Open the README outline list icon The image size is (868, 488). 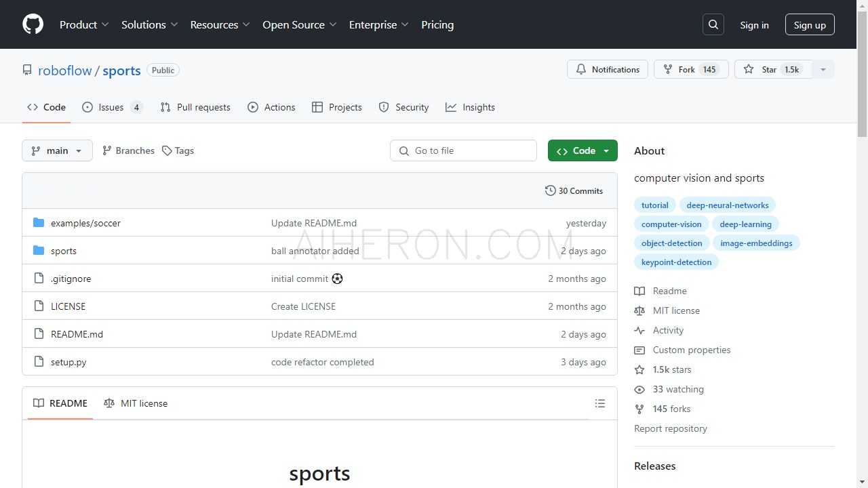click(x=599, y=403)
